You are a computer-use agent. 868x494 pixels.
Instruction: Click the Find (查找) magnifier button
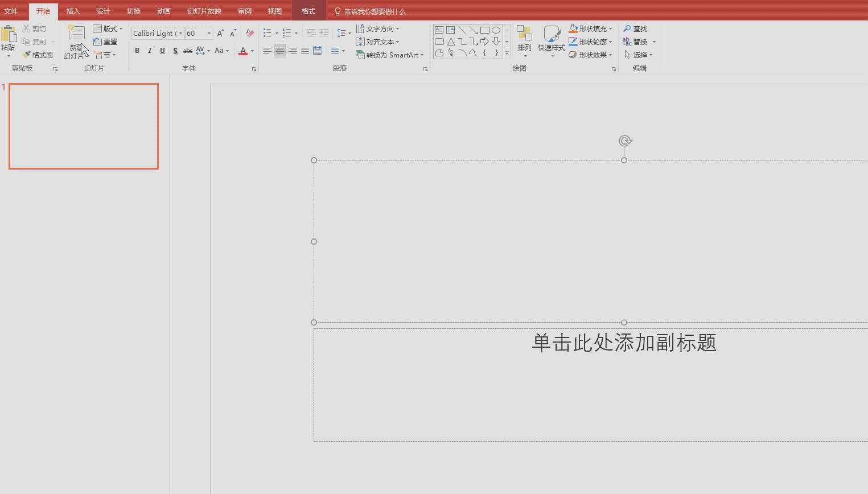635,28
